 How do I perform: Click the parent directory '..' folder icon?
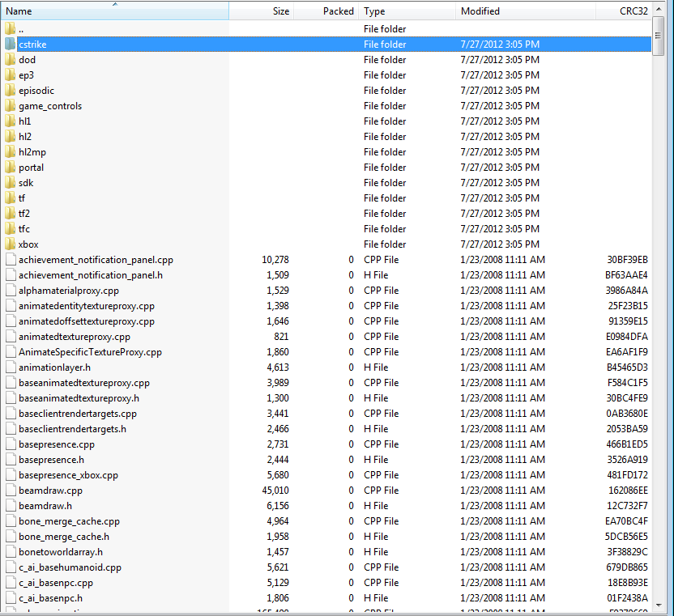click(x=11, y=29)
